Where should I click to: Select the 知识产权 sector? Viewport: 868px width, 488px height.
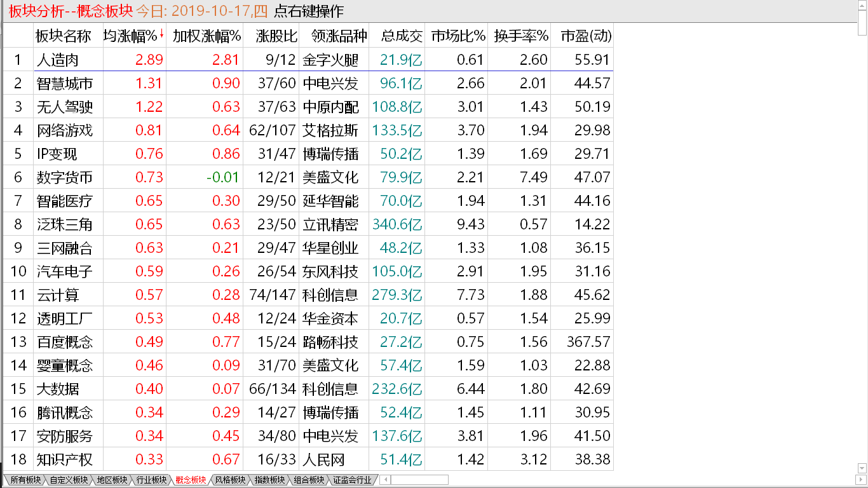65,459
